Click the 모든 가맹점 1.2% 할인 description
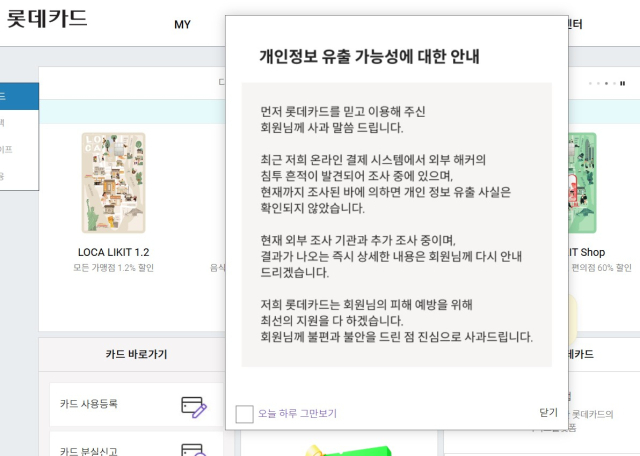Viewport: 640px width, 456px height. point(113,268)
